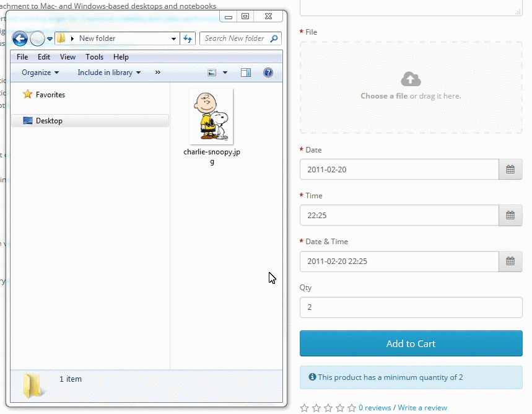This screenshot has height=414, width=532.
Task: Open the File menu
Action: coord(22,57)
